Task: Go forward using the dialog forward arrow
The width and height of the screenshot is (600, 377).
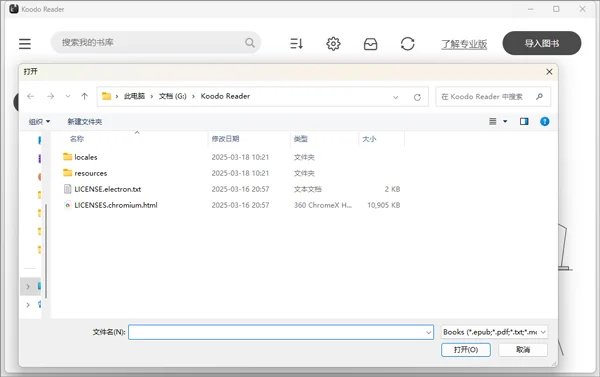Action: pos(51,96)
